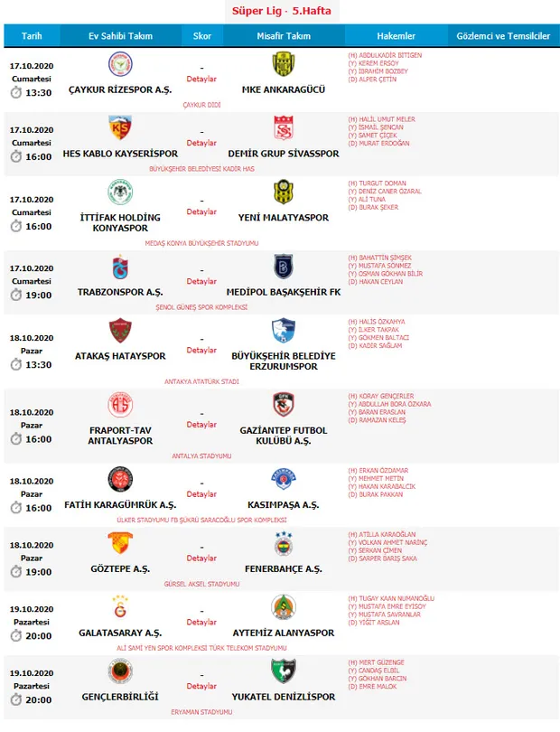Screen dimensions: 560x732
Task: Click the Ev Sahibi Takım column header
Action: pyautogui.click(x=120, y=36)
